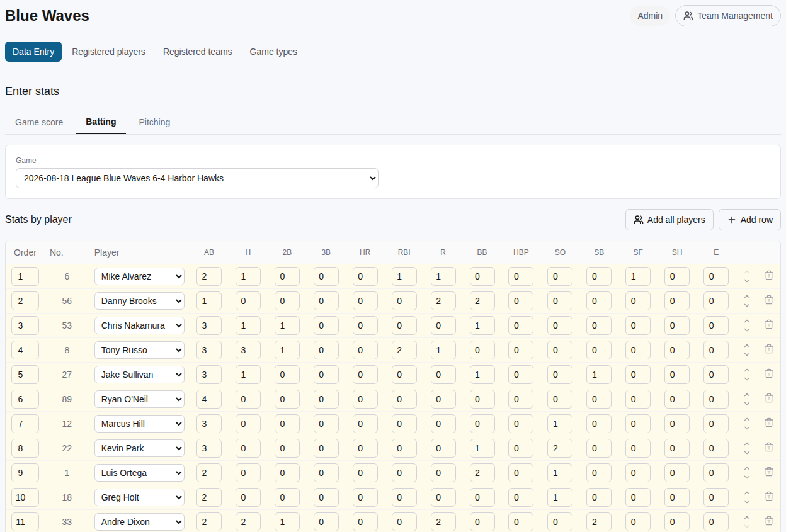Move Andre Dixon row up
Image resolution: width=786 pixels, height=532 pixels.
747,518
